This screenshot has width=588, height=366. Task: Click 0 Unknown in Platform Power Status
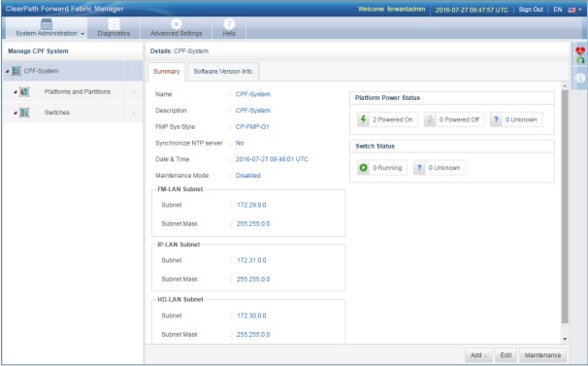click(x=521, y=119)
